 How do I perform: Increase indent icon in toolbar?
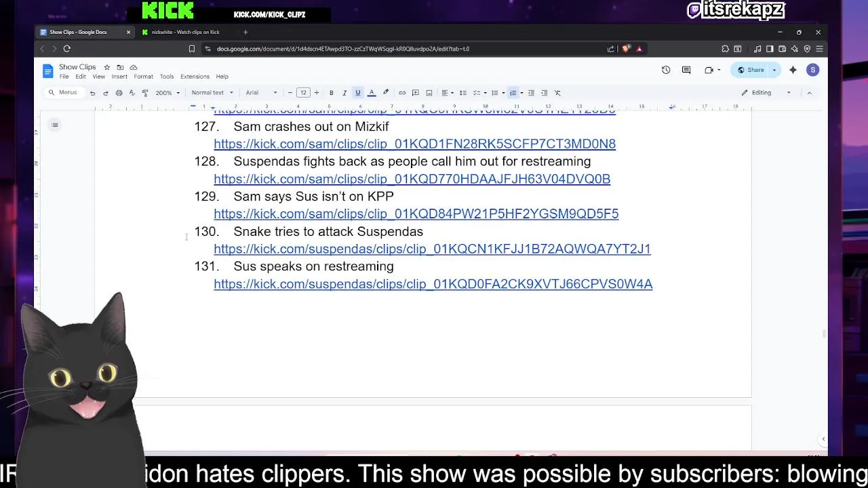pyautogui.click(x=544, y=93)
